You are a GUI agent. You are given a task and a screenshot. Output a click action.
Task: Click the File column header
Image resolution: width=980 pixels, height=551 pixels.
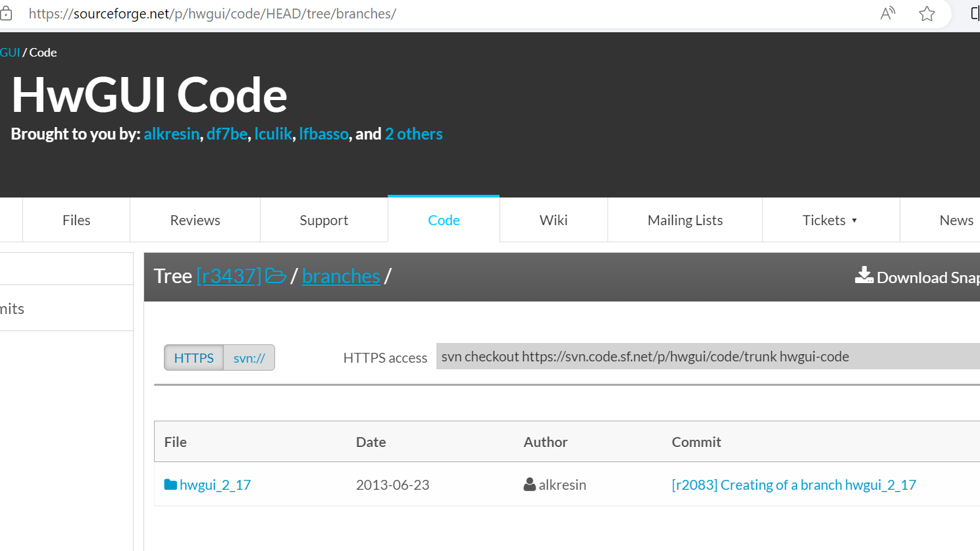pos(176,442)
